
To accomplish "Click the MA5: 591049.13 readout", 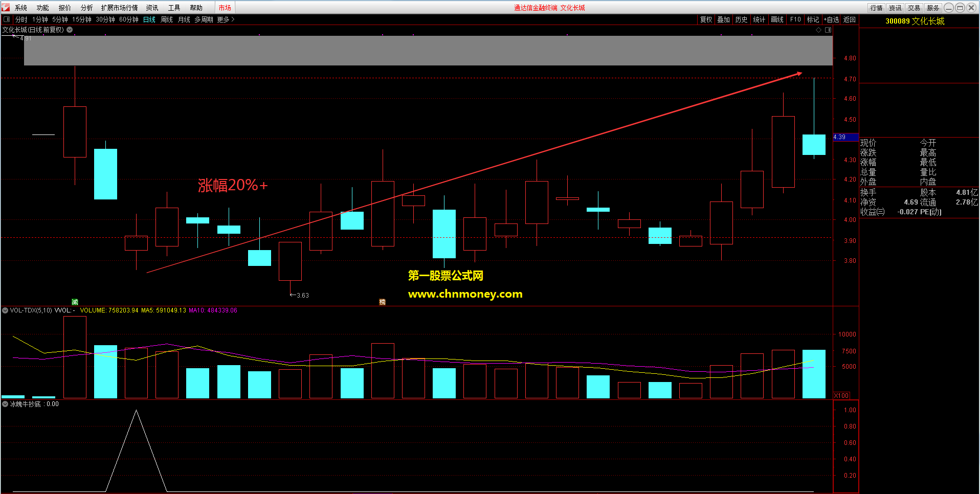I will click(x=164, y=310).
